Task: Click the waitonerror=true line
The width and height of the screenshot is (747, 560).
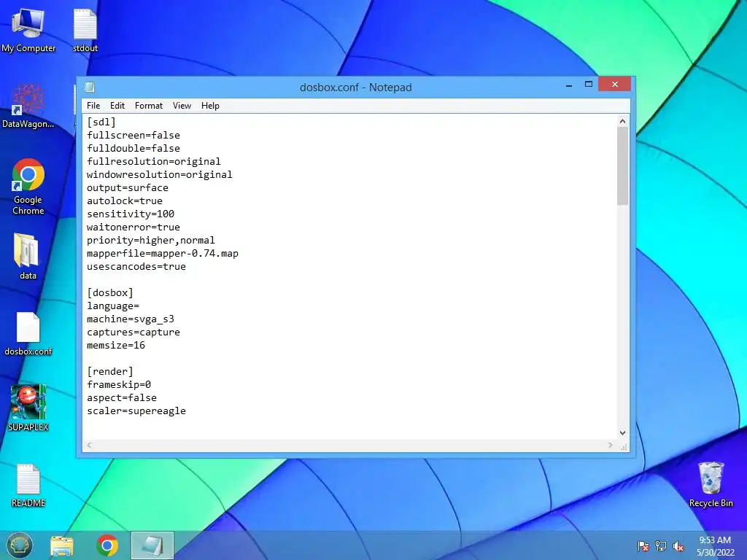Action: (133, 227)
